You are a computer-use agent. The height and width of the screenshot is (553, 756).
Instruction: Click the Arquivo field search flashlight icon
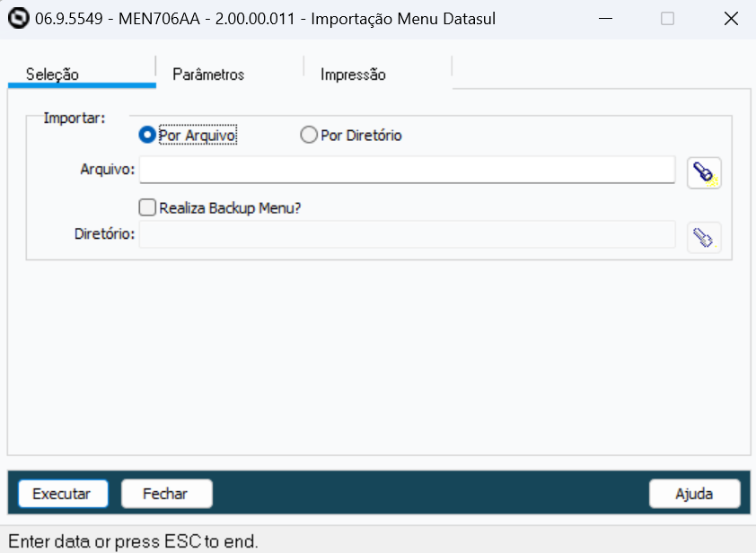704,170
